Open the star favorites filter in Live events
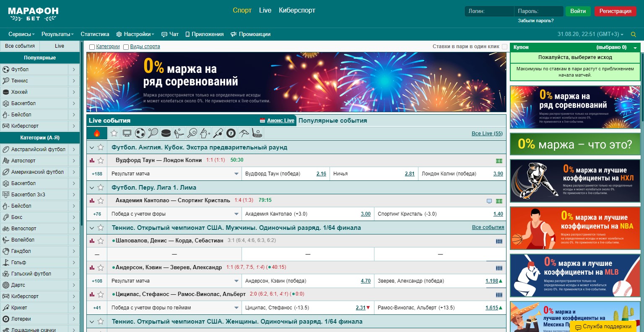 [x=114, y=133]
